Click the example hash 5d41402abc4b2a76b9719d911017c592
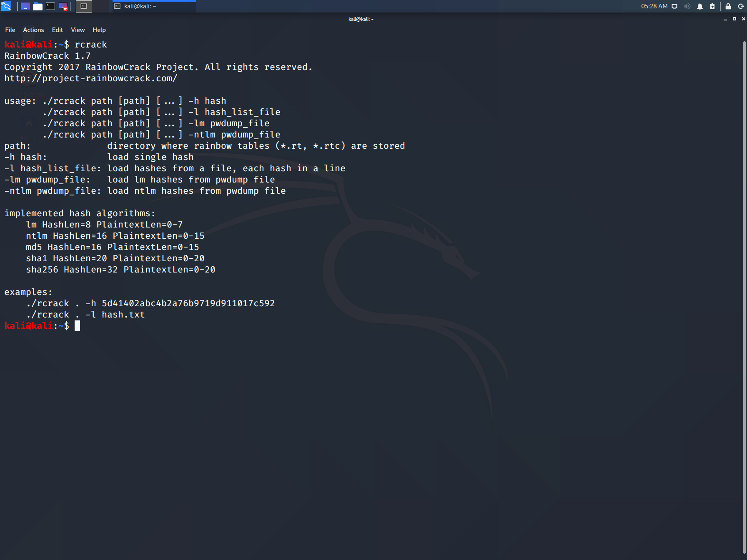747x560 pixels. point(188,303)
